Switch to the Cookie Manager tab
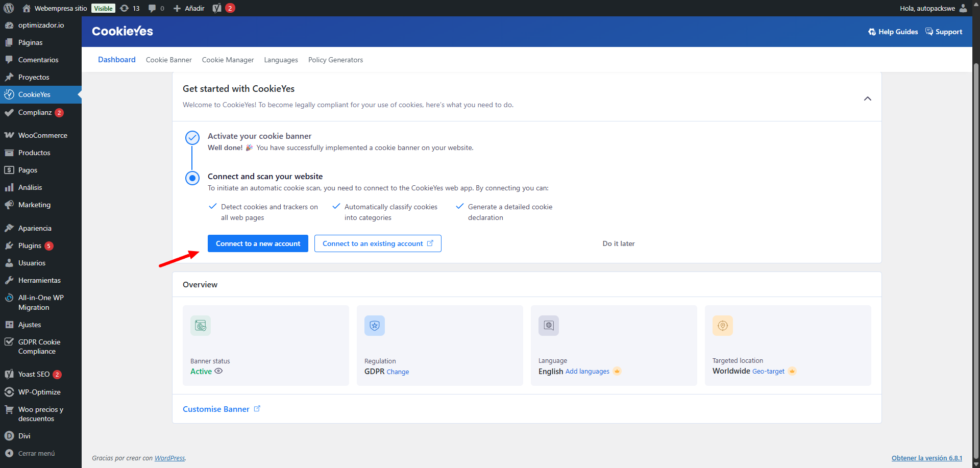 pos(228,60)
